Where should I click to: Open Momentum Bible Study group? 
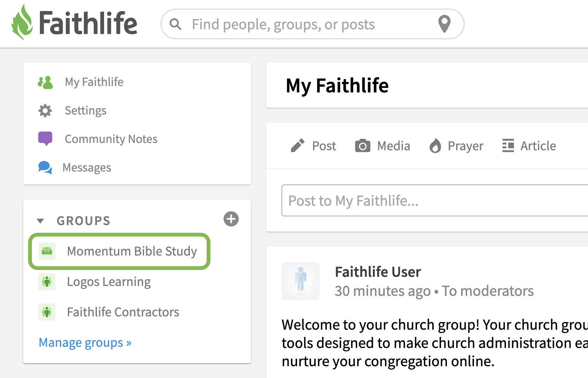pos(132,251)
